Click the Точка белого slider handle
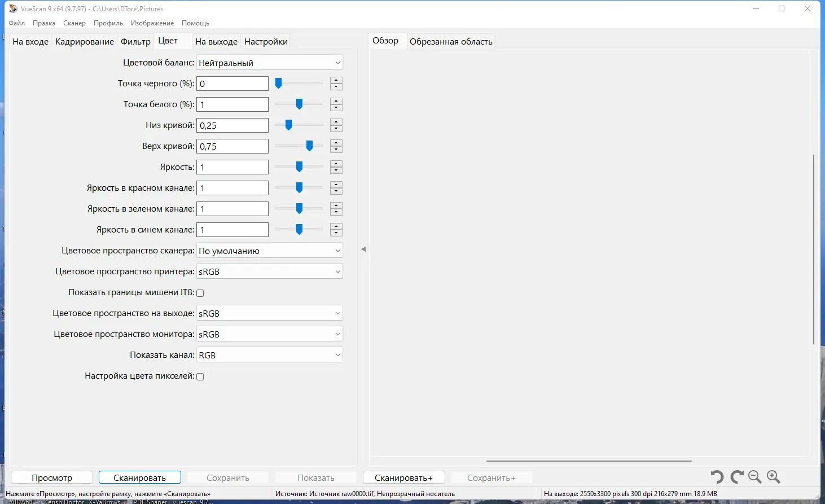Viewport: 825px width, 504px height. [299, 104]
